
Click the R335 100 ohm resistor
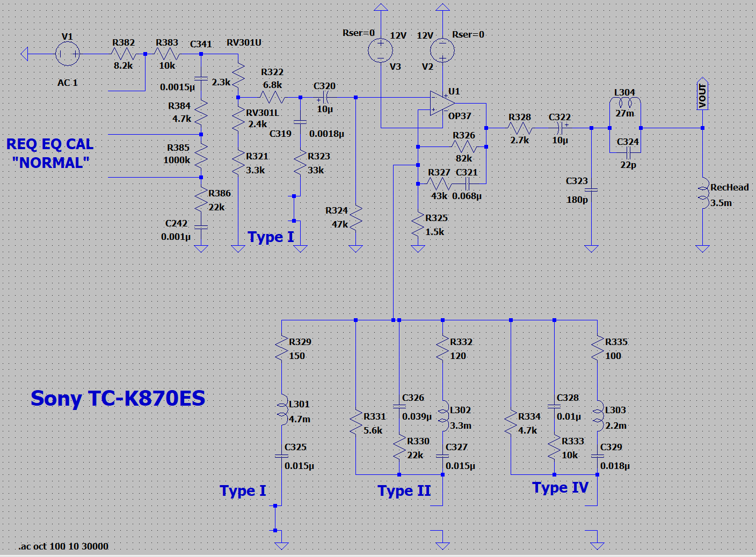pos(597,348)
